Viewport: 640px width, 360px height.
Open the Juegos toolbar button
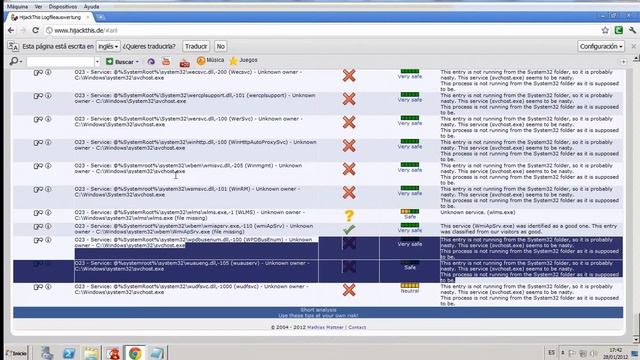[x=243, y=60]
